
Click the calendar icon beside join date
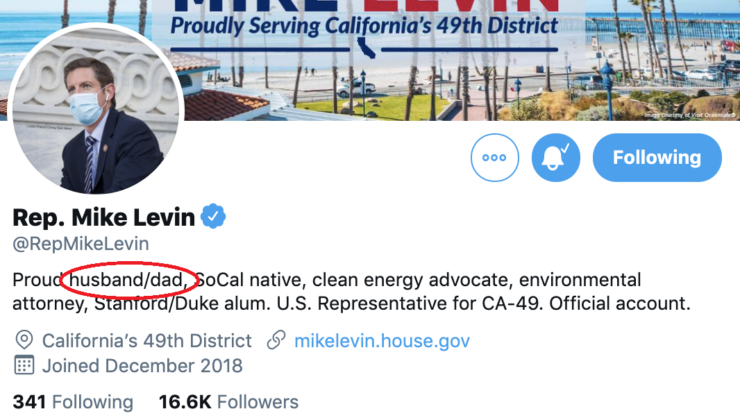tap(24, 366)
